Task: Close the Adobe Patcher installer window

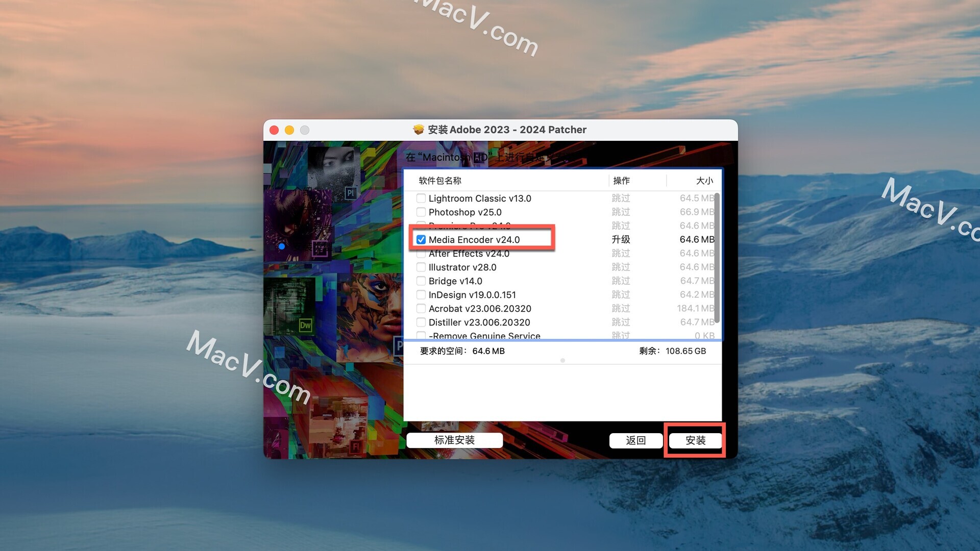Action: coord(274,130)
